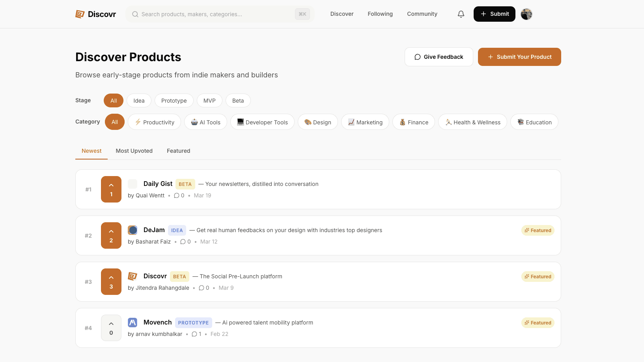Click the Give Feedback button
The width and height of the screenshot is (644, 362).
tap(439, 57)
